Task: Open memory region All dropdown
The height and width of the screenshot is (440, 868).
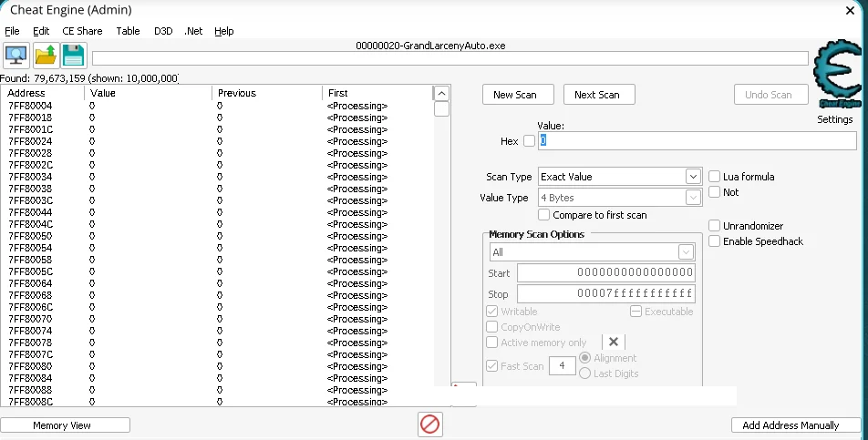Action: click(x=592, y=252)
